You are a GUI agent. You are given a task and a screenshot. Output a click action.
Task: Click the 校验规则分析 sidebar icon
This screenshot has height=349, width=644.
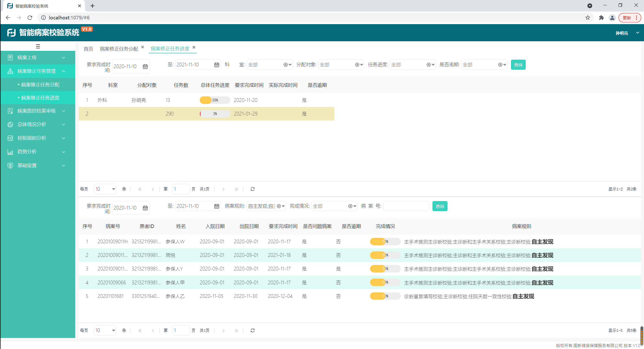coord(10,138)
